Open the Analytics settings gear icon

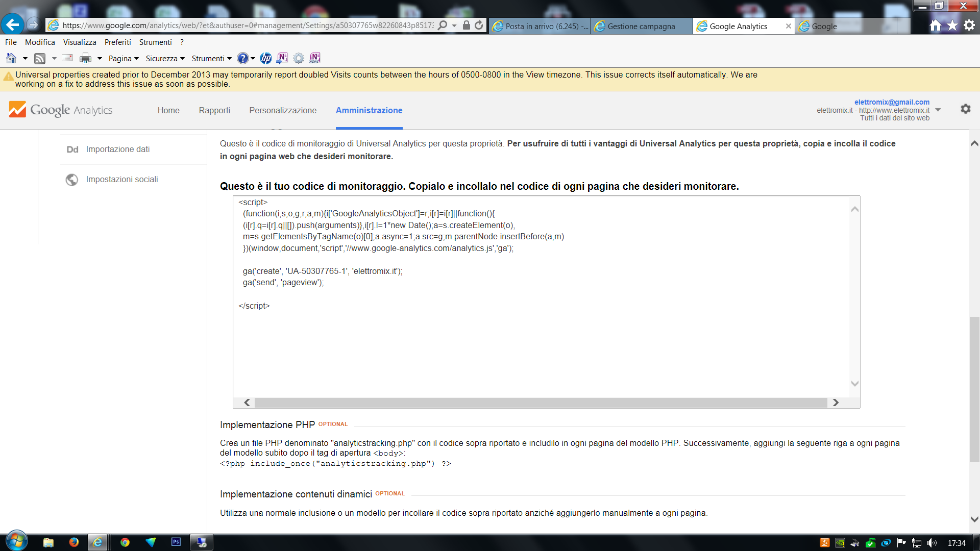click(965, 109)
